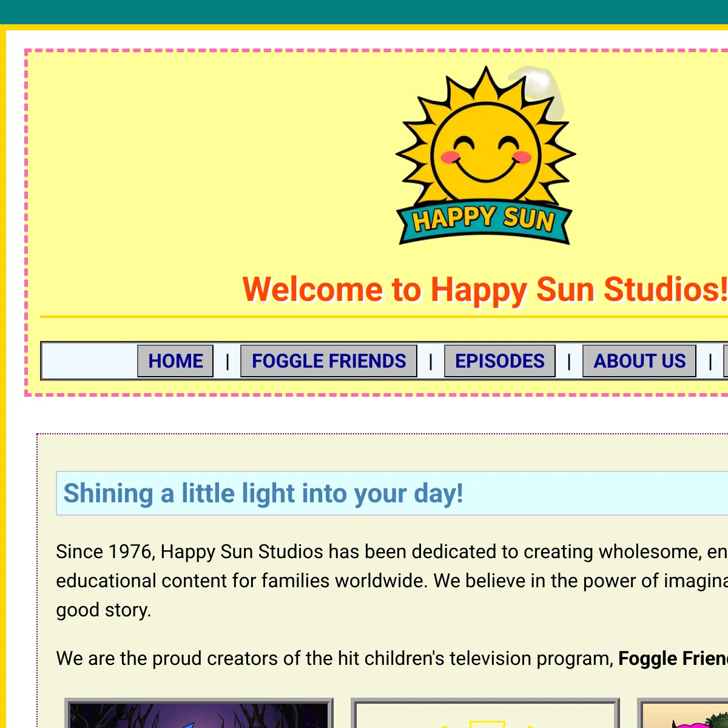728x728 pixels.
Task: Open the HOME navigation link
Action: pyautogui.click(x=175, y=361)
